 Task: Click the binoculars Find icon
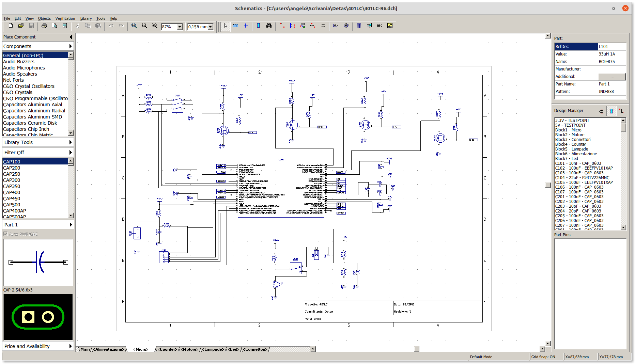[269, 26]
